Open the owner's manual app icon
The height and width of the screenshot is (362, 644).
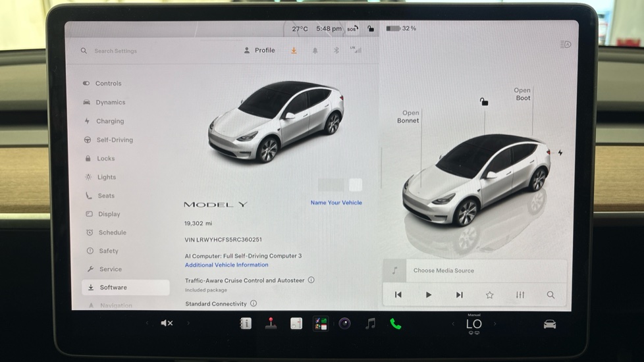246,323
